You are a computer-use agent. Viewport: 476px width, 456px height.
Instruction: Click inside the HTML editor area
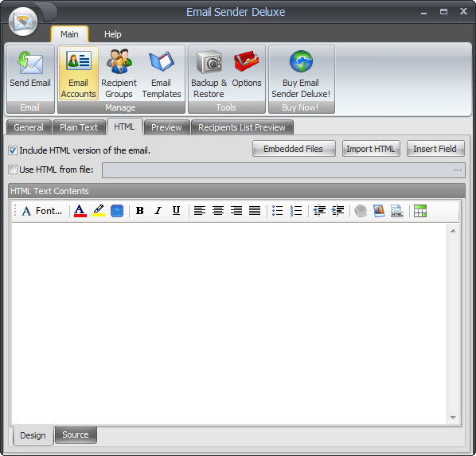point(229,324)
